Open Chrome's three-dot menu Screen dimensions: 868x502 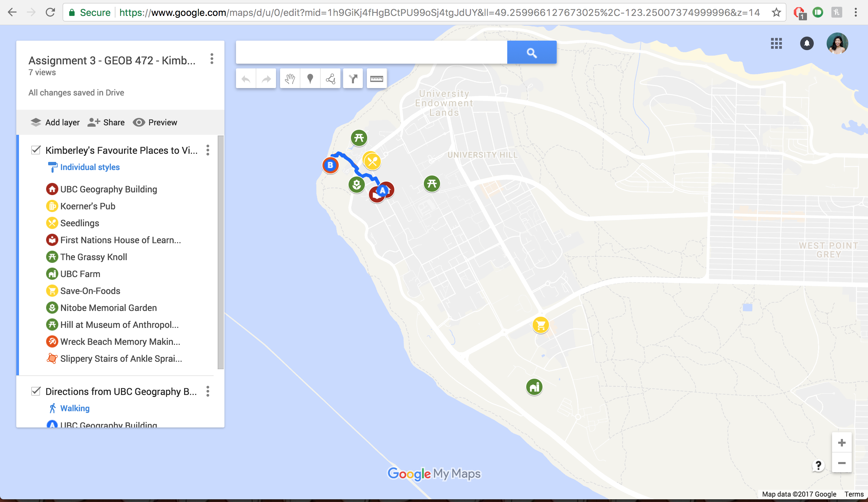(855, 13)
